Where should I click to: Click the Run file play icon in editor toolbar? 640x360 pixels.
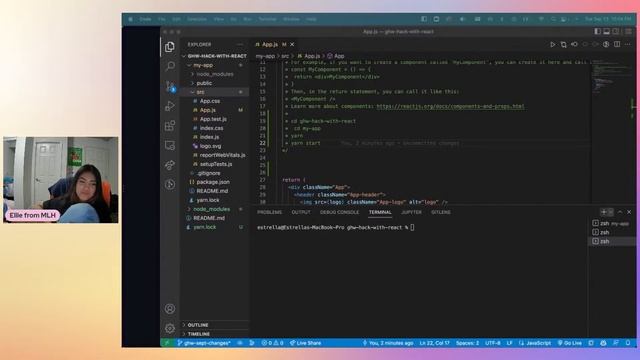coord(552,44)
